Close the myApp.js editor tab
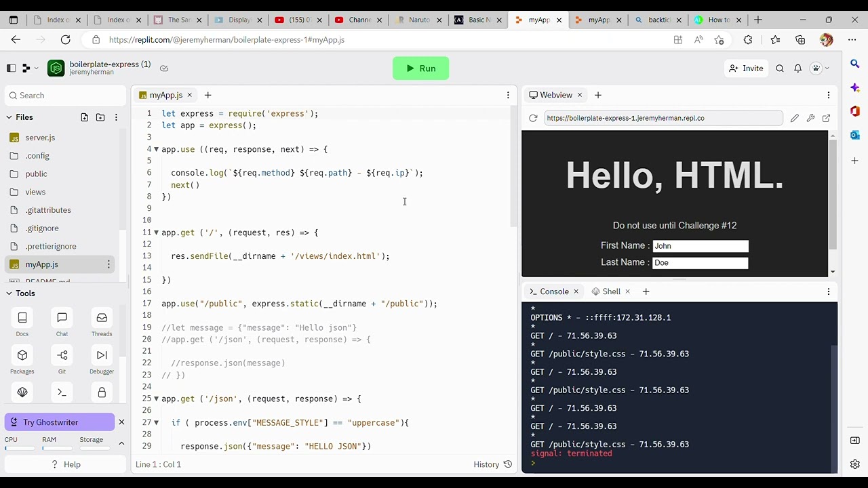Viewport: 868px width, 488px height. 189,95
